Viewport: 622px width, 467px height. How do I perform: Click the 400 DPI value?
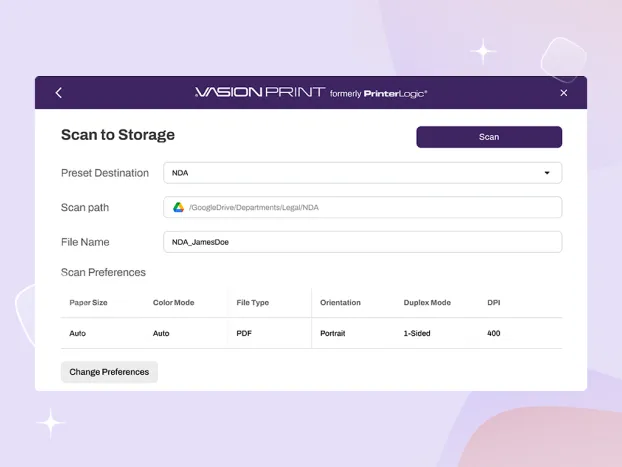494,333
